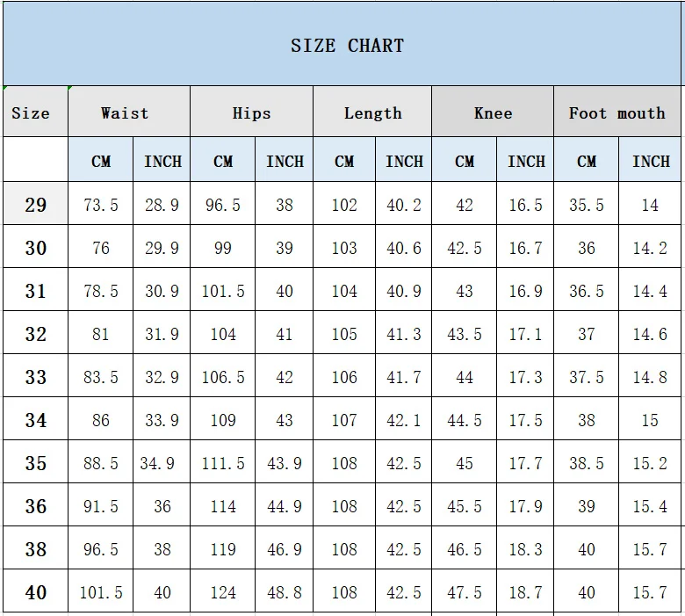This screenshot has height=616, width=685.
Task: Select length cell 103 for size 30
Action: [x=344, y=248]
